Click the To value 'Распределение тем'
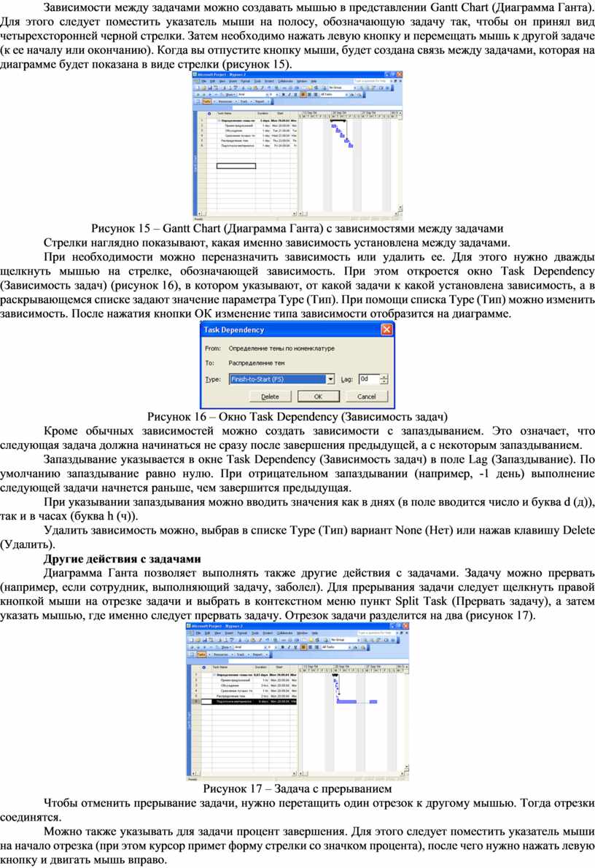 tap(257, 363)
